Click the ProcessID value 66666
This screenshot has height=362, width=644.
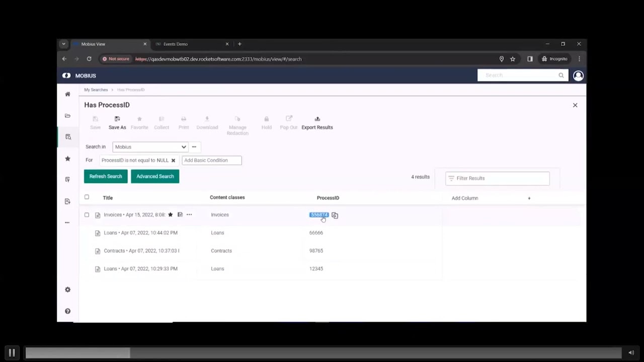316,233
